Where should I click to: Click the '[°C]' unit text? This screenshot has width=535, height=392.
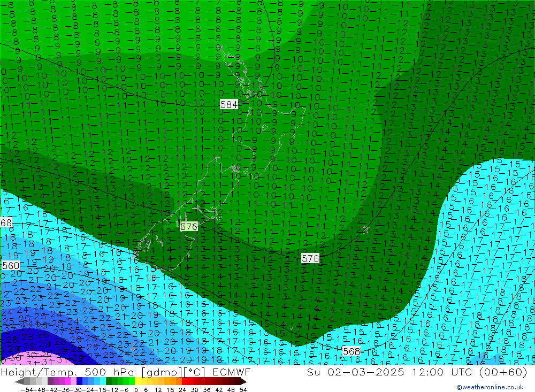(x=194, y=372)
